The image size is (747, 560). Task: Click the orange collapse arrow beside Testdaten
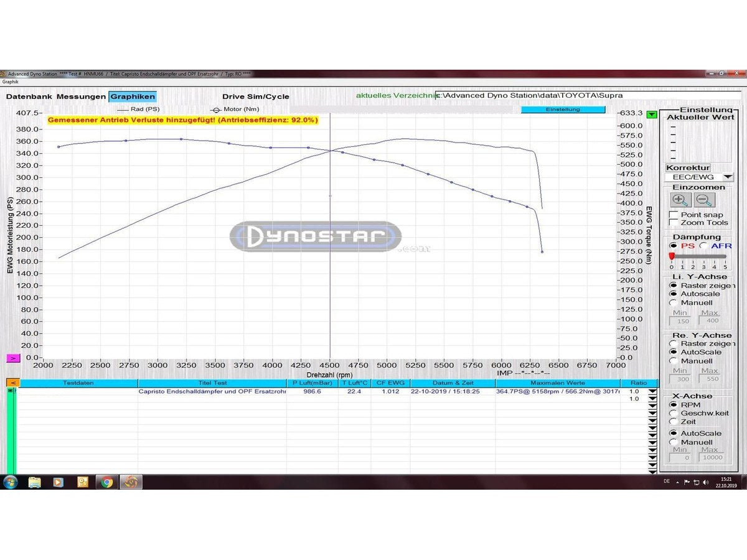(x=13, y=383)
